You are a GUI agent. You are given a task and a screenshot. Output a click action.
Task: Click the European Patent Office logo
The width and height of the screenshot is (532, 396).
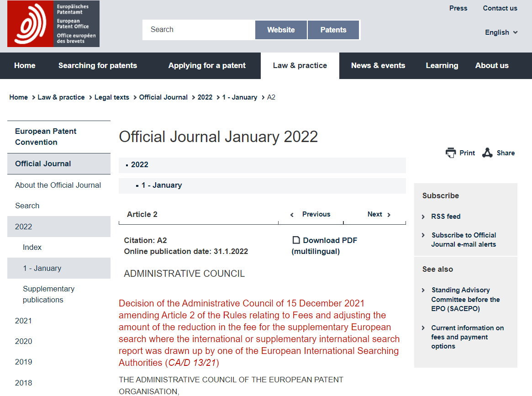pos(53,24)
